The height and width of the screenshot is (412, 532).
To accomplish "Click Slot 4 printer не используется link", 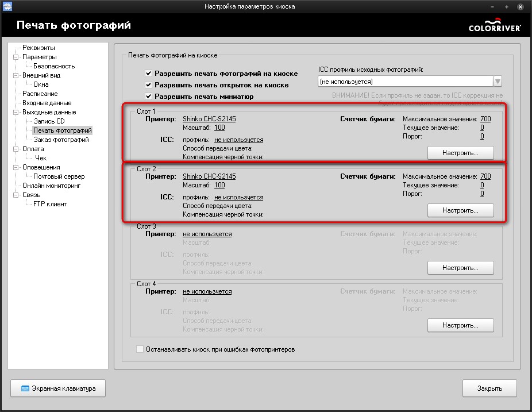I will [207, 291].
